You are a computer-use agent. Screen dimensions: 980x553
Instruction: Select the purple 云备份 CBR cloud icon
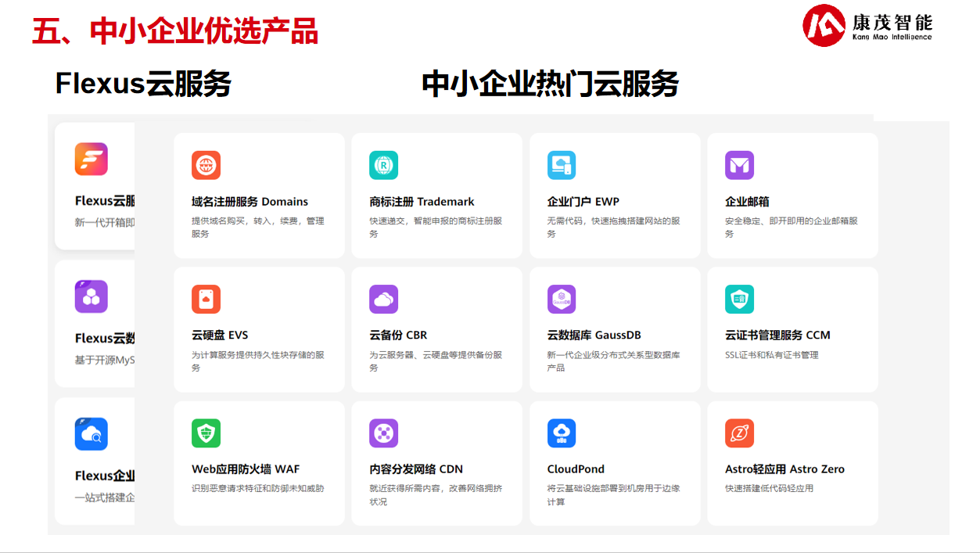(383, 299)
